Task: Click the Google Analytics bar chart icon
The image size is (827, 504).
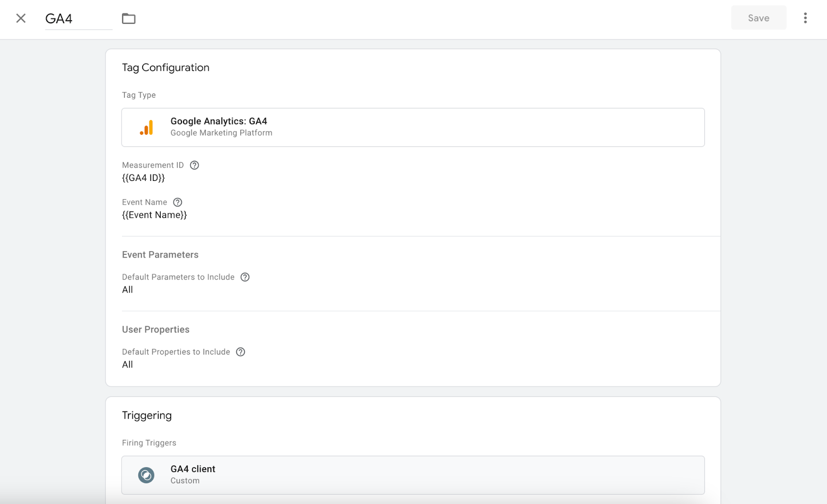Action: [x=147, y=128]
